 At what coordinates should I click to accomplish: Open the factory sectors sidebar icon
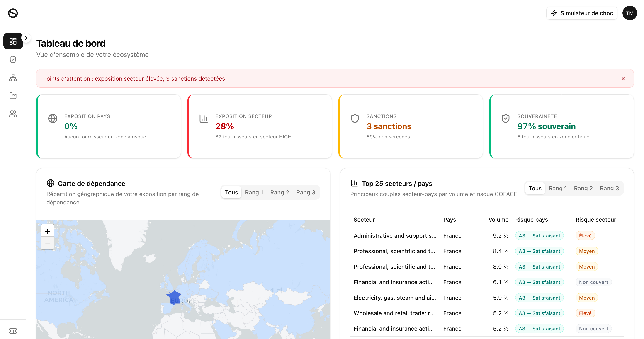point(13,95)
